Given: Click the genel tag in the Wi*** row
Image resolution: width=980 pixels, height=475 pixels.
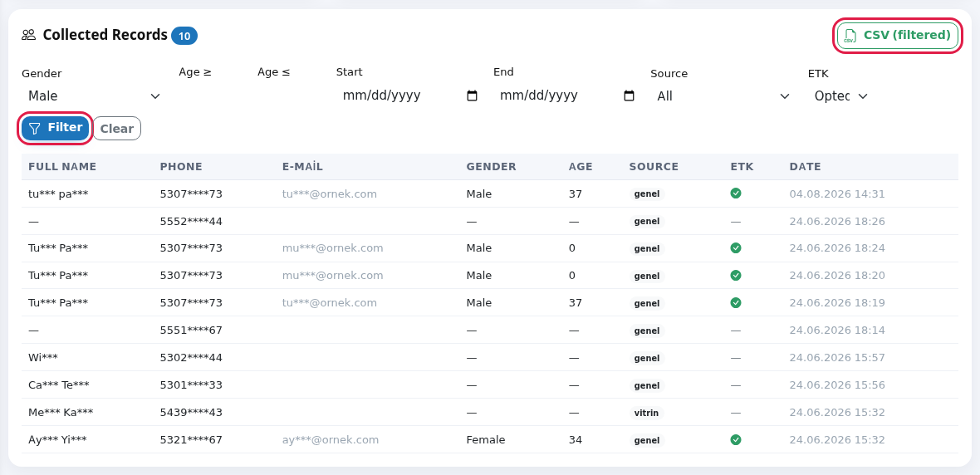Looking at the screenshot, I should pyautogui.click(x=647, y=358).
